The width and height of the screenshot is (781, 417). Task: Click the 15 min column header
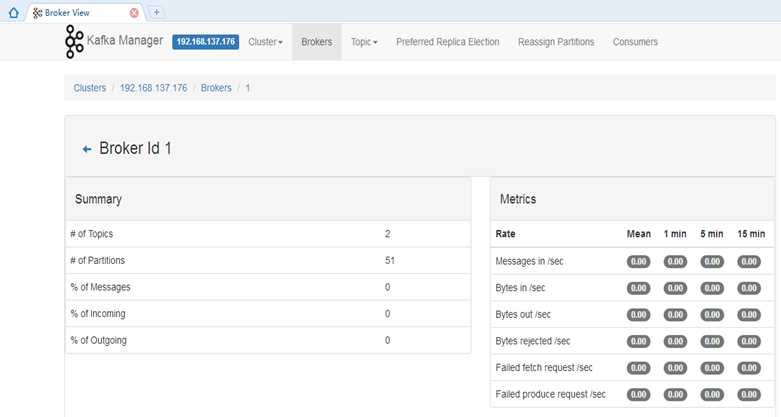click(x=751, y=234)
